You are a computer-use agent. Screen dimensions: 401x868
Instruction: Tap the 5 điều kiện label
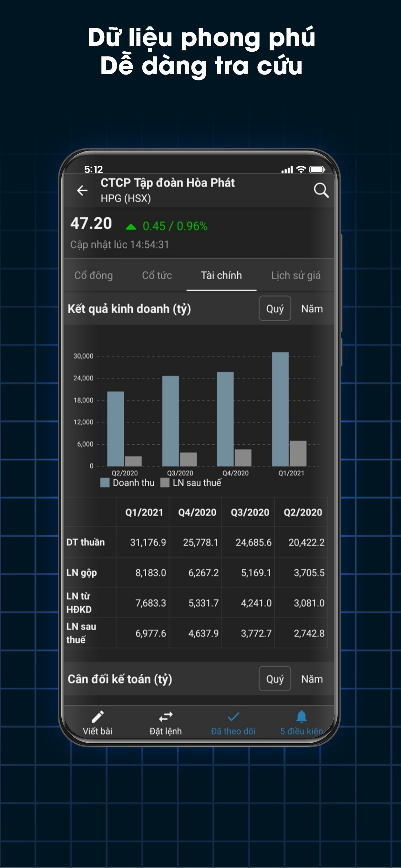point(302,731)
